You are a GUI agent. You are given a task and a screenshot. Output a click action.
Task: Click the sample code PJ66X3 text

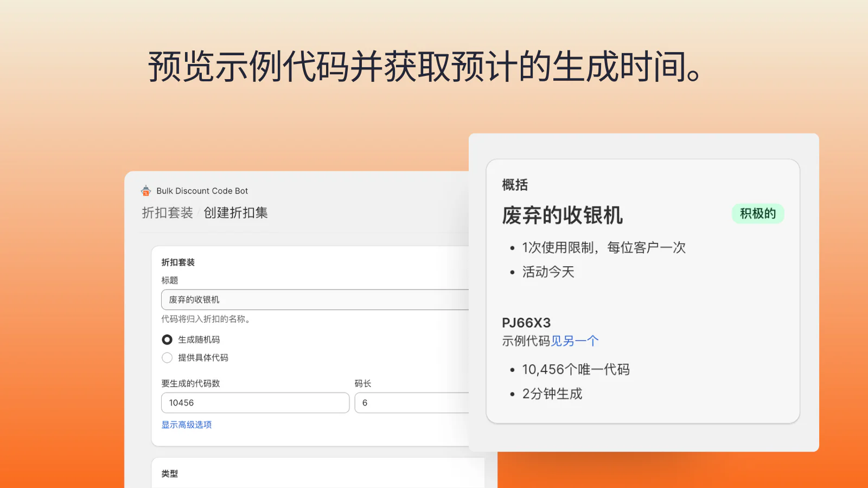(526, 323)
